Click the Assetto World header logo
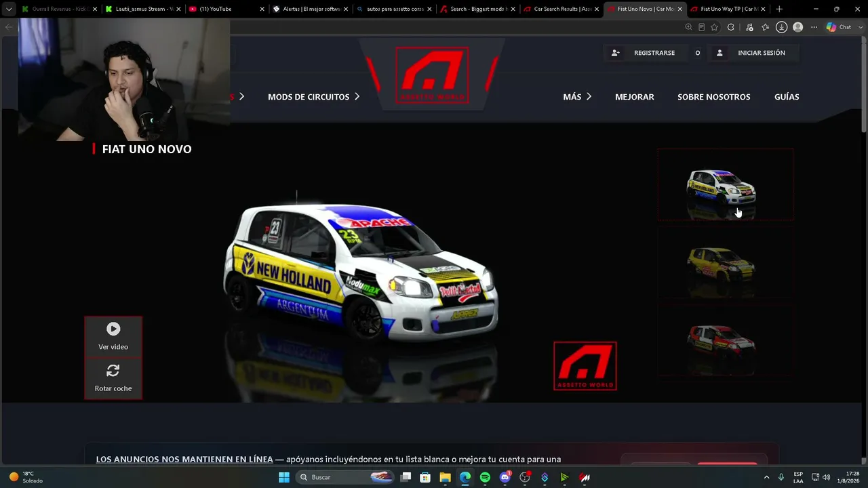Image resolution: width=868 pixels, height=488 pixels. (x=432, y=75)
